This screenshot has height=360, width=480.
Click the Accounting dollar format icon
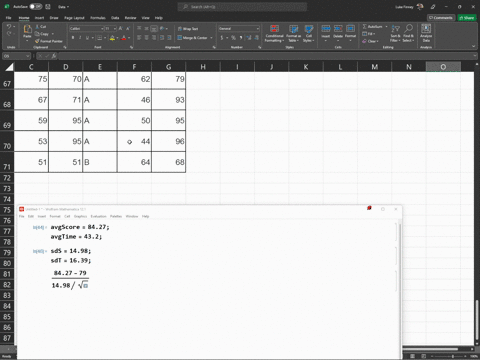(222, 38)
